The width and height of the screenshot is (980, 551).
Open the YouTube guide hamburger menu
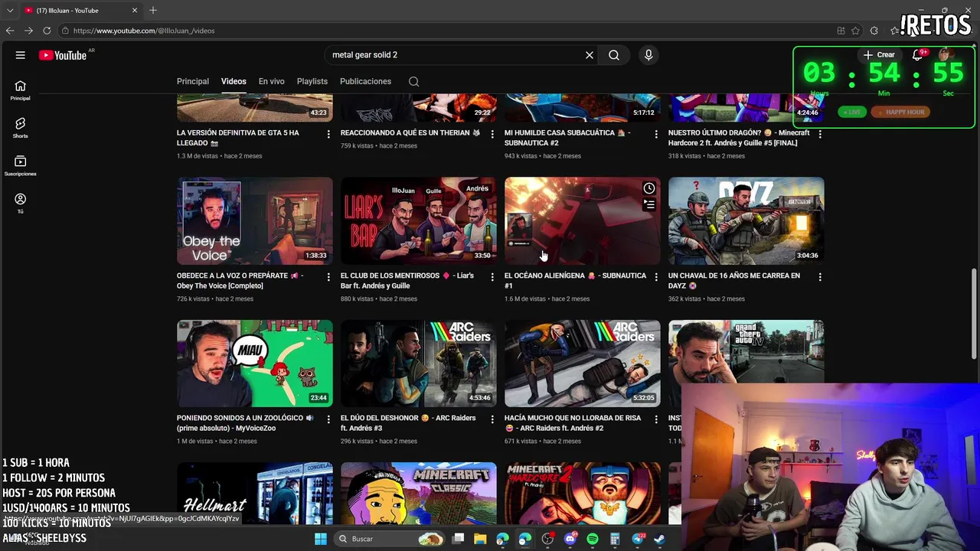click(x=21, y=55)
